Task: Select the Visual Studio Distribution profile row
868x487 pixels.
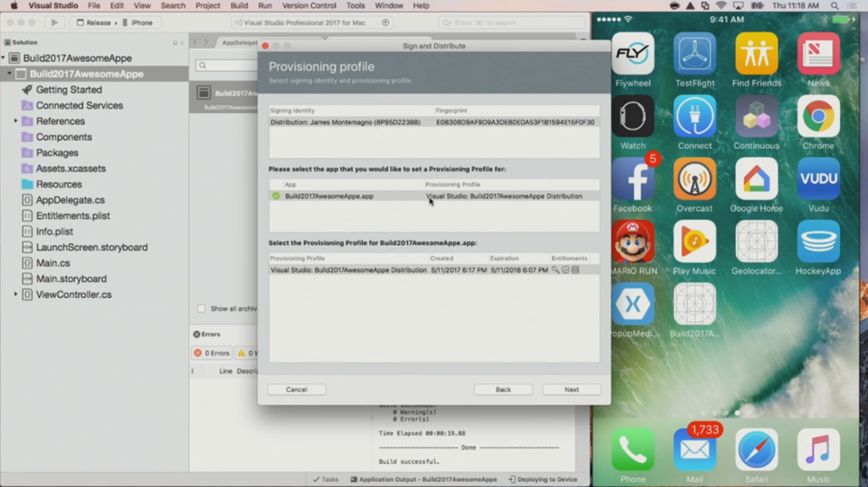Action: (x=434, y=270)
